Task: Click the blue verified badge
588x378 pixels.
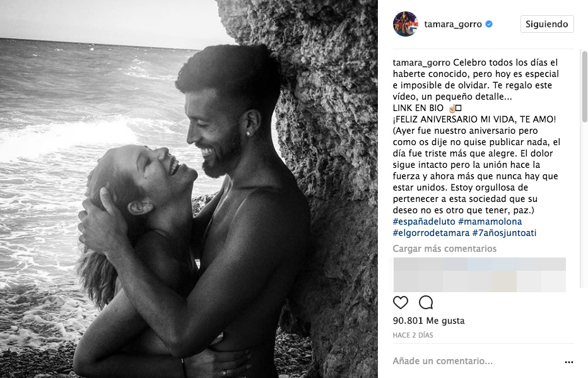Action: [489, 24]
